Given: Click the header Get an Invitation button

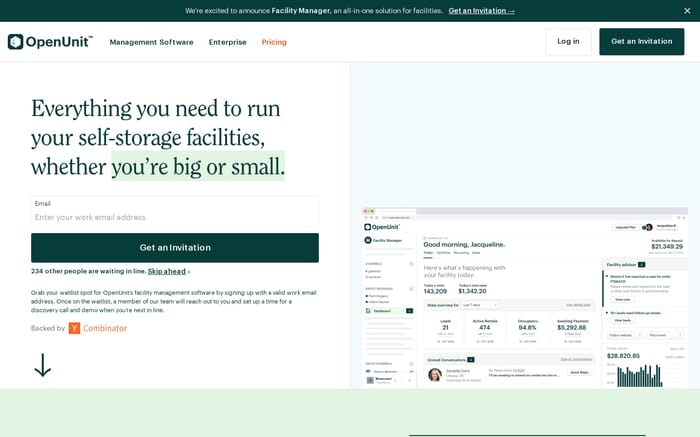Looking at the screenshot, I should [642, 42].
